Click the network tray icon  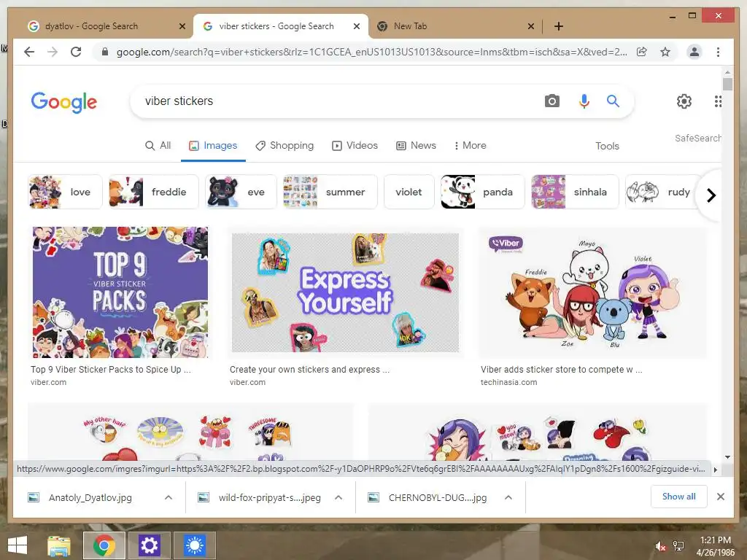[678, 546]
